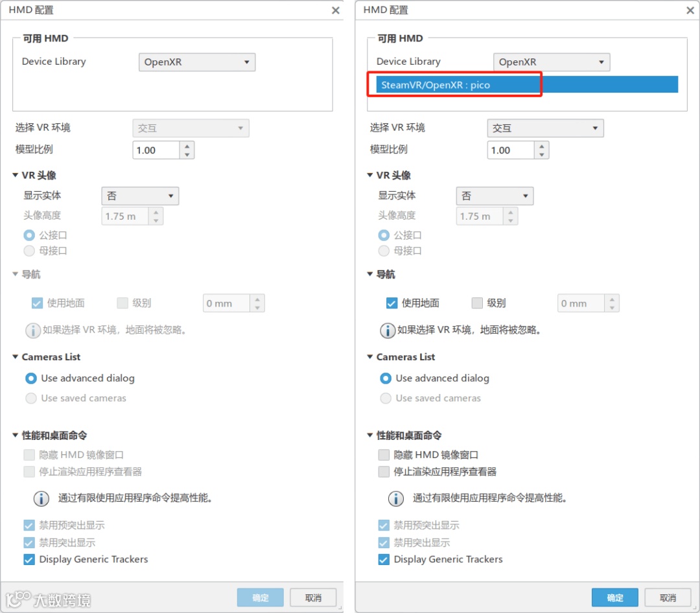Image resolution: width=700 pixels, height=613 pixels.
Task: Click info icon beside VR environment note, left dialog
Action: click(x=32, y=330)
